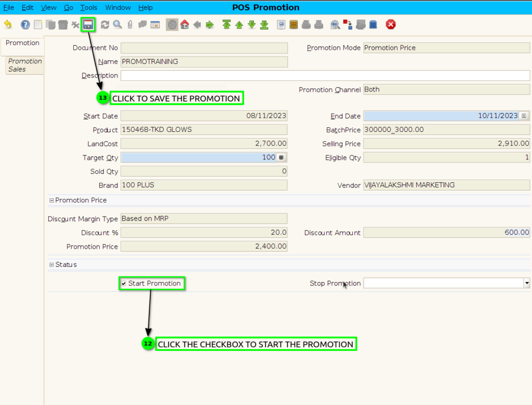Toggle grid view with the table icon
Screen dimensions: 532x405
coord(155,24)
